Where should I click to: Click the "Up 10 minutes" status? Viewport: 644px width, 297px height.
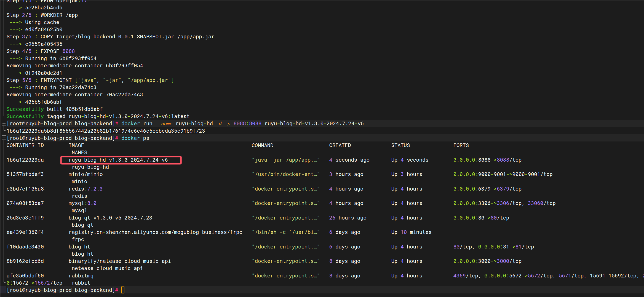click(411, 232)
